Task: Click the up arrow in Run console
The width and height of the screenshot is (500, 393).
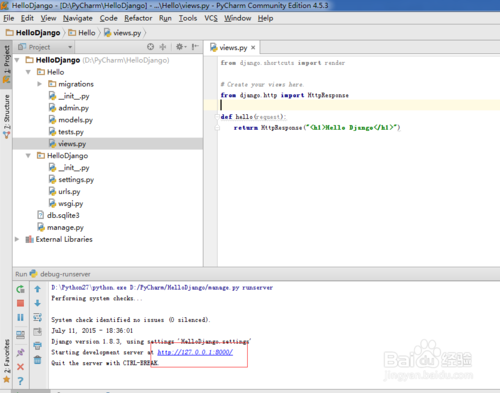Action: point(37,289)
